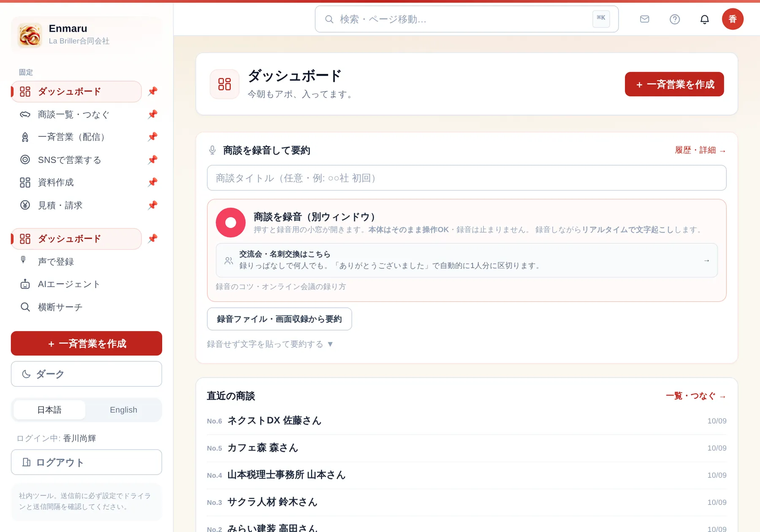Image resolution: width=760 pixels, height=532 pixels.
Task: Start recording with the red record button
Action: 231,223
